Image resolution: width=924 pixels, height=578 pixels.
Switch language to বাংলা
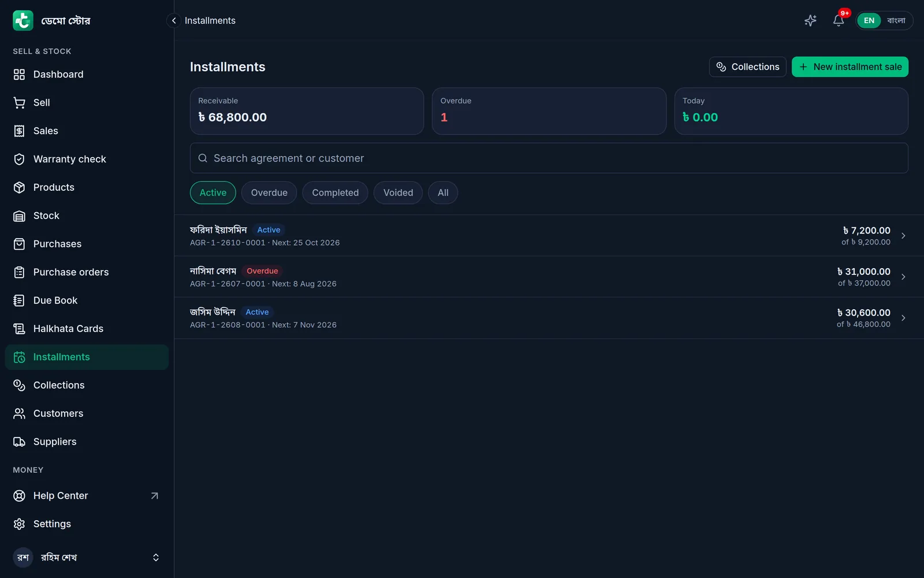click(x=896, y=20)
